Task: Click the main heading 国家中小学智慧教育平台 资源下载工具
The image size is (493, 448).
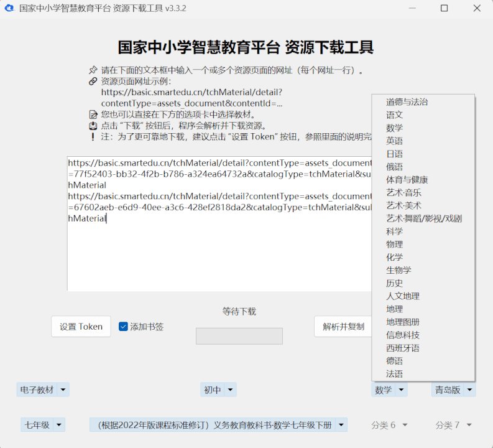Action: (x=246, y=47)
